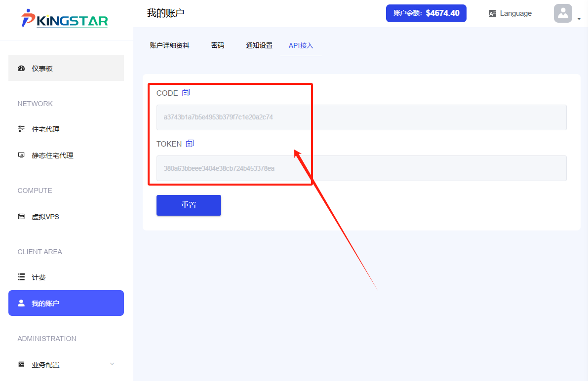Open the avatar account dropdown
This screenshot has height=381, width=588.
563,13
